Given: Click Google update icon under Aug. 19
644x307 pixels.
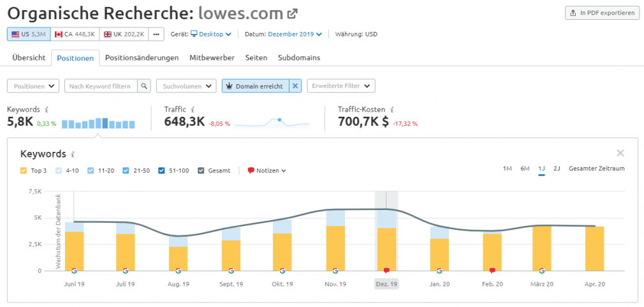Looking at the screenshot, I should click(179, 271).
